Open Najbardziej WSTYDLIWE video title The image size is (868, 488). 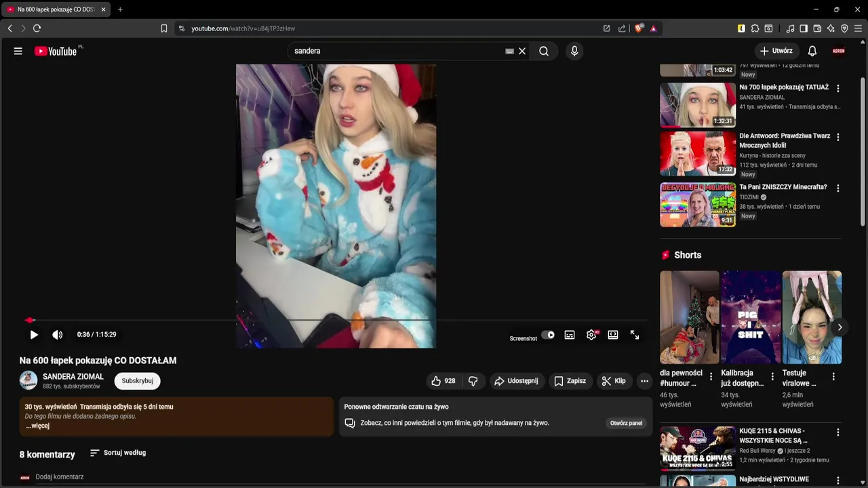tap(774, 479)
